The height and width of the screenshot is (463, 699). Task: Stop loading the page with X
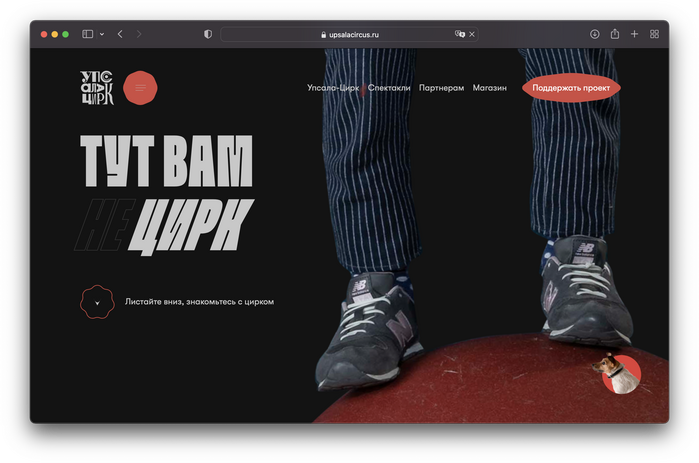[x=472, y=34]
